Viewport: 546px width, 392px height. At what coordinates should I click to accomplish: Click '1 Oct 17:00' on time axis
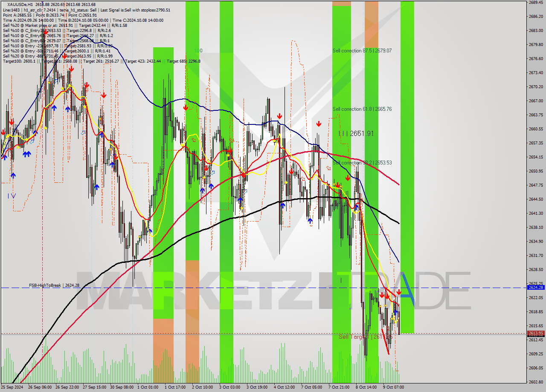click(175, 387)
